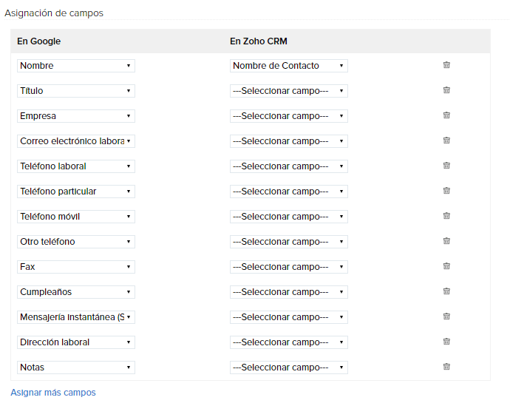This screenshot has height=420, width=510.
Task: Delete the Notas mapping row
Action: click(446, 367)
